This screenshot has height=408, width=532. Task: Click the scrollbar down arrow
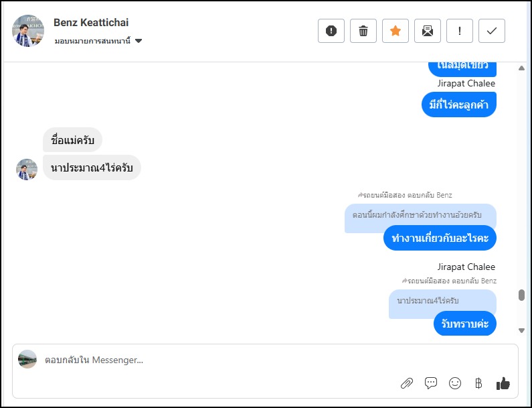(522, 330)
